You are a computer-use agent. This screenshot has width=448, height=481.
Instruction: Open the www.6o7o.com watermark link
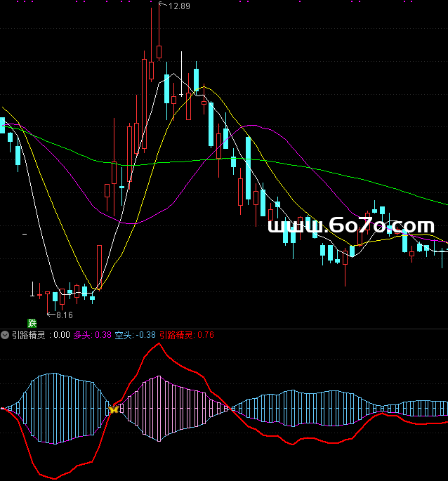[351, 227]
